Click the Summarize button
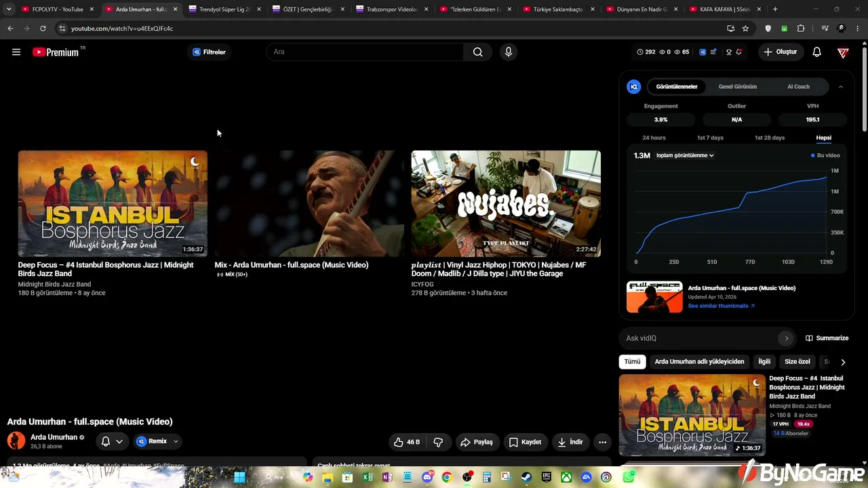This screenshot has height=488, width=868. [x=827, y=338]
